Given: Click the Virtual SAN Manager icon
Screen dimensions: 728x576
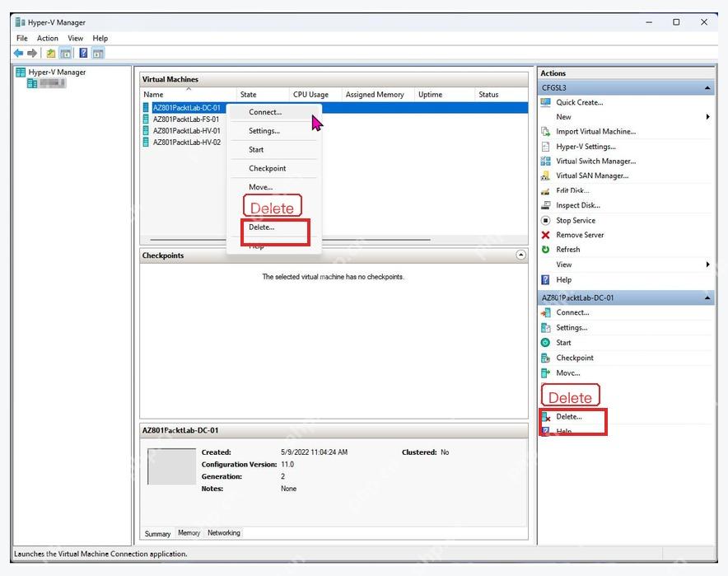Looking at the screenshot, I should tap(545, 176).
